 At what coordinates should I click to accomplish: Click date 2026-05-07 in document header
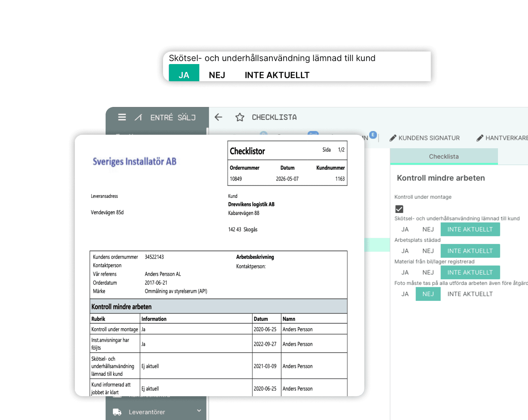(x=287, y=179)
